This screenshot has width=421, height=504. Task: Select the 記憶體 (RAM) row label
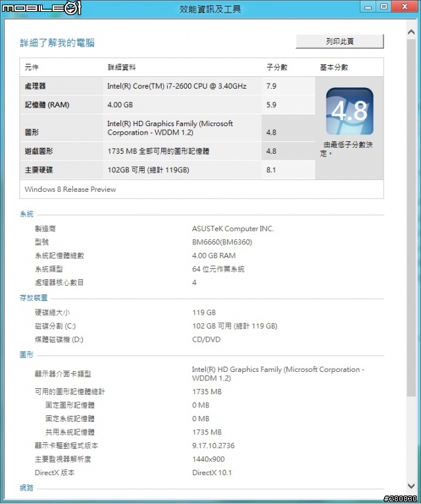coord(47,104)
